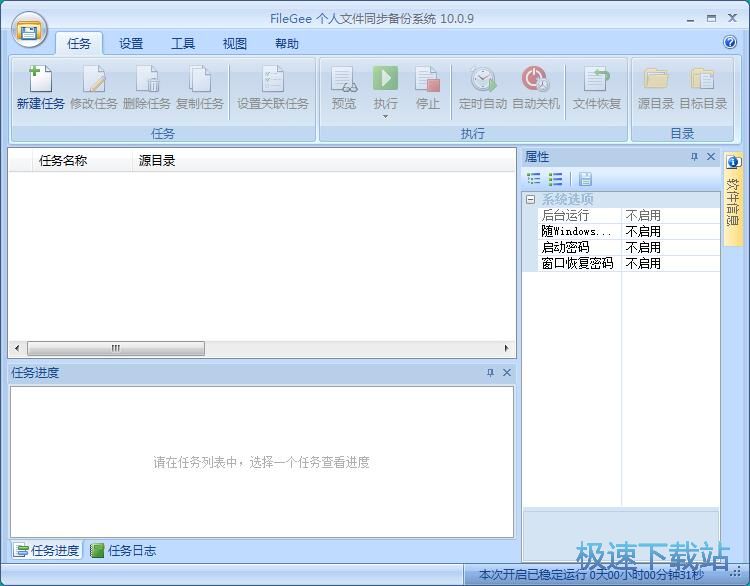Open the 软件信息 side tab

coord(733,198)
